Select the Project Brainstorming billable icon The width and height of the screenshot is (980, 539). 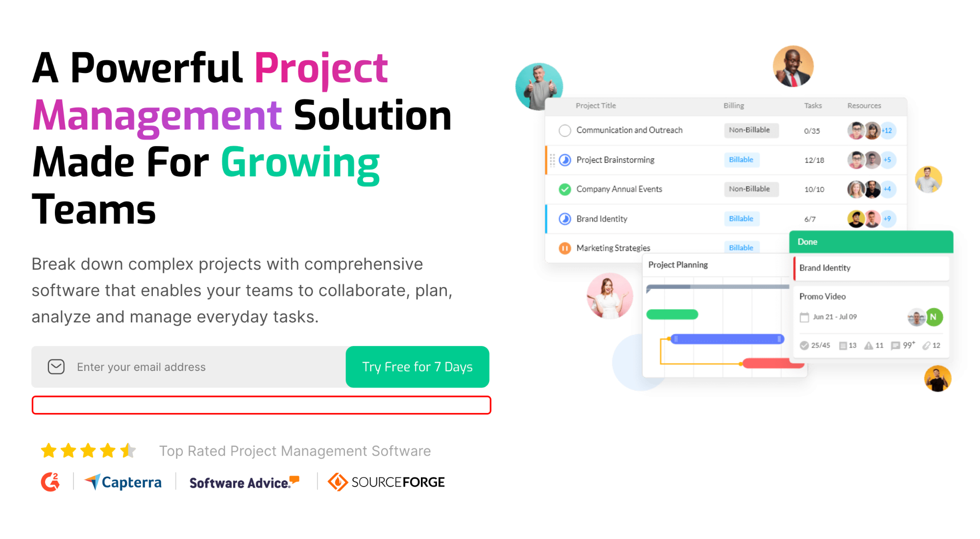[738, 159]
